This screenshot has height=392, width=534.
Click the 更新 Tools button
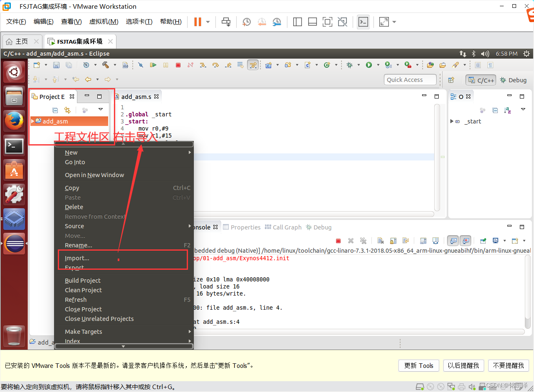coord(418,365)
